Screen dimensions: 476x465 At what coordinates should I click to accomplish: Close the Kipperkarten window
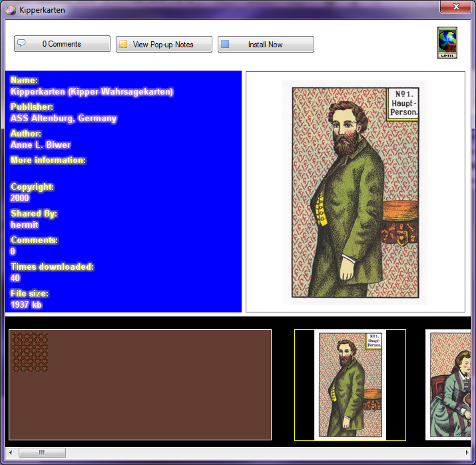point(455,7)
